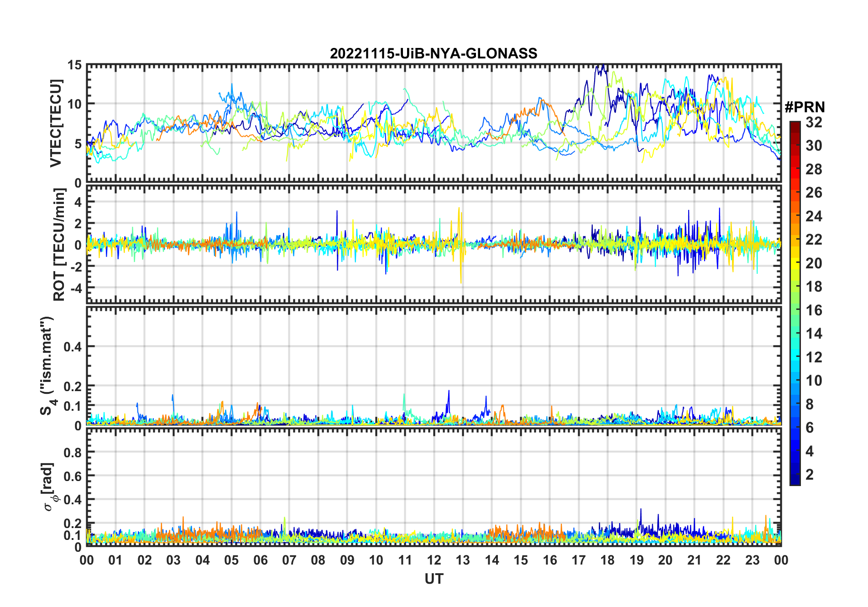Click x-axis tick label 09
868x607 pixels.
(347, 560)
